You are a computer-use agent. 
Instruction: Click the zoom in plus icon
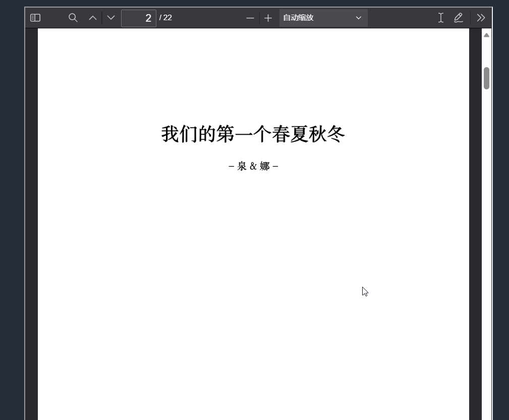click(x=268, y=18)
